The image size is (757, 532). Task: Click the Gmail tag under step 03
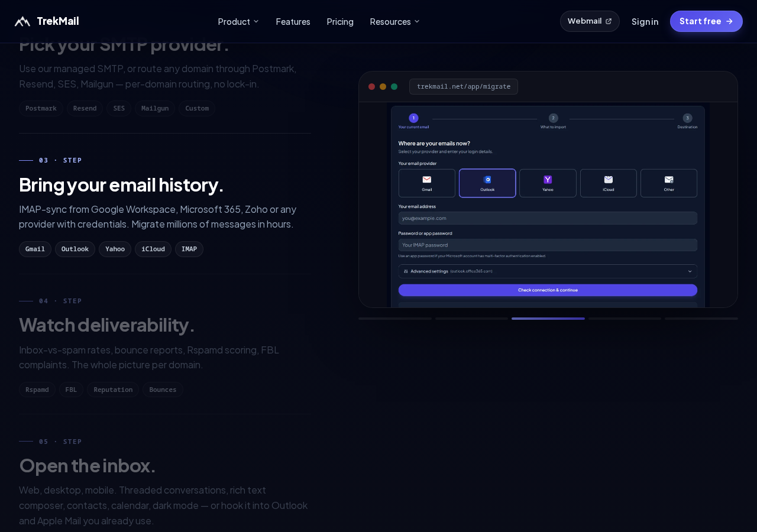(35, 249)
